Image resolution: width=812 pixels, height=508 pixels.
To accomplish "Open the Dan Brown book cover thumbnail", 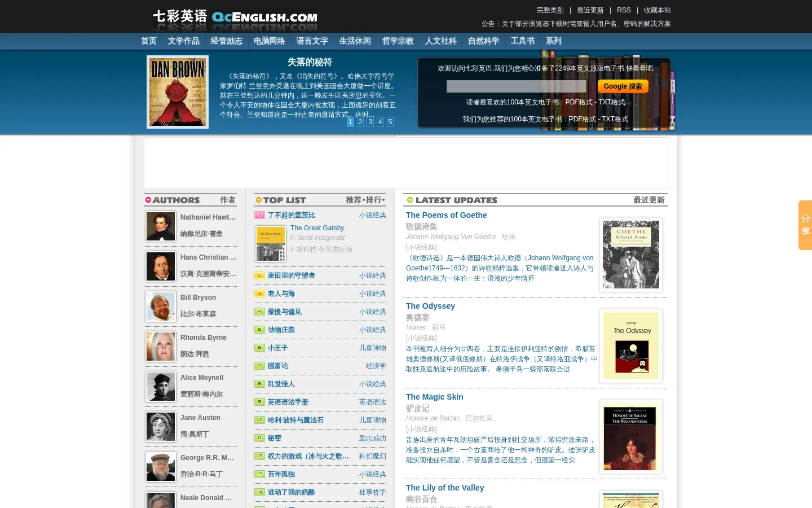I will [x=178, y=92].
